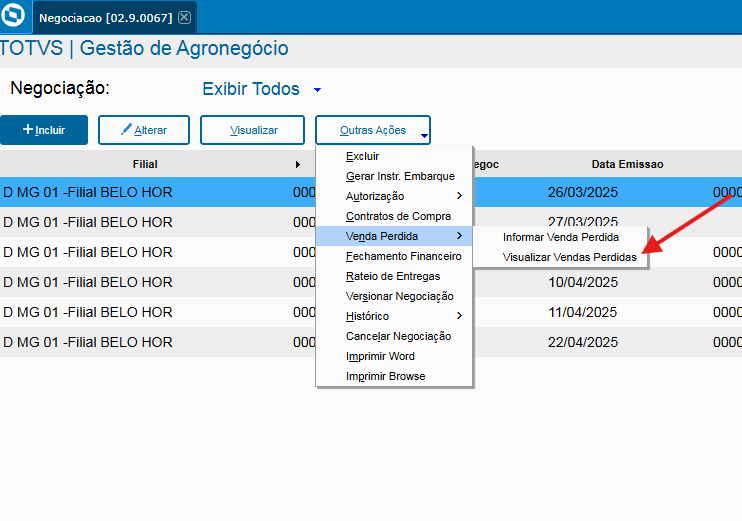Screen dimensions: 742x521
Task: Select Rateio de Entregas menu item
Action: click(x=394, y=276)
